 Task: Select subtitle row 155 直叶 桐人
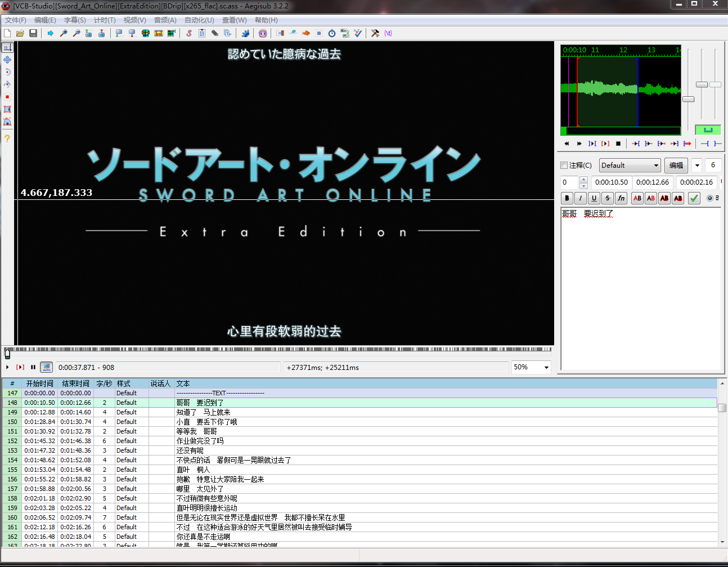click(x=359, y=470)
